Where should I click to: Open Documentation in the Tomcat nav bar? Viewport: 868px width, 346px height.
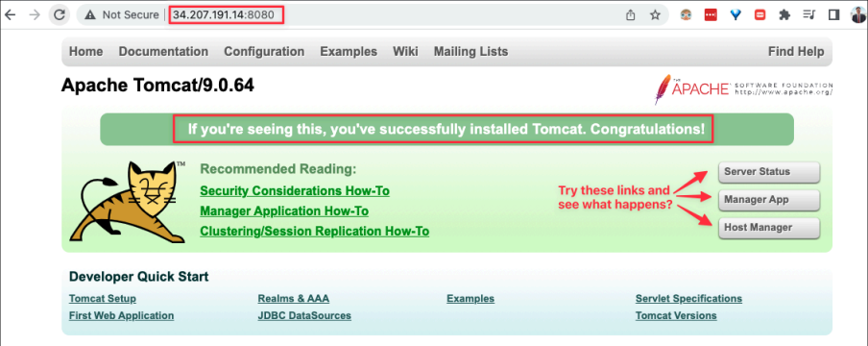click(163, 52)
